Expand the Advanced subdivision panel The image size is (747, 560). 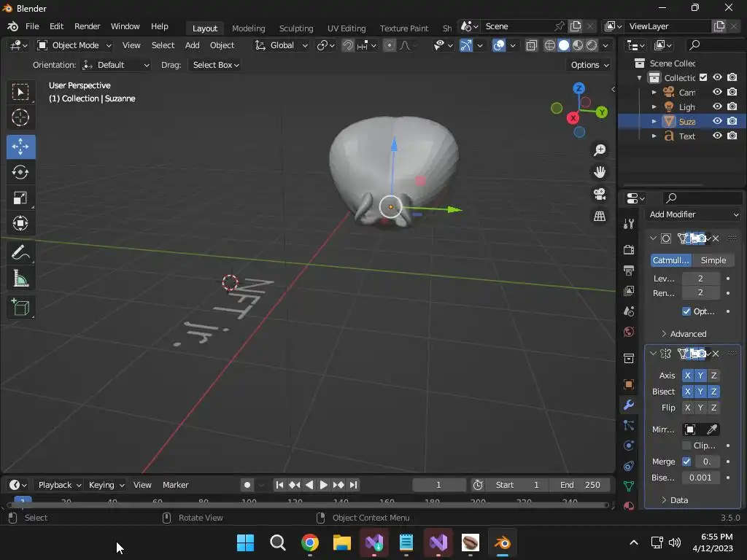click(684, 334)
